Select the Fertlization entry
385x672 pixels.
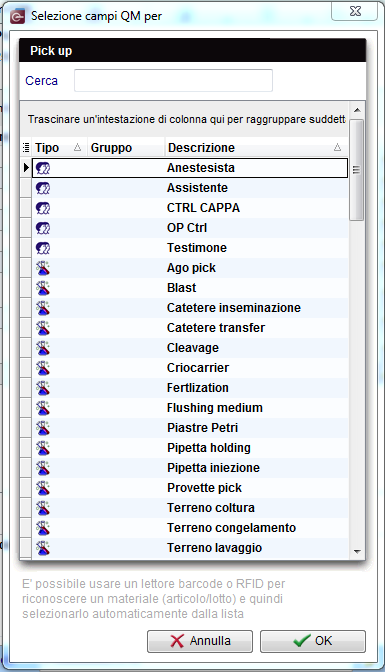pyautogui.click(x=189, y=388)
